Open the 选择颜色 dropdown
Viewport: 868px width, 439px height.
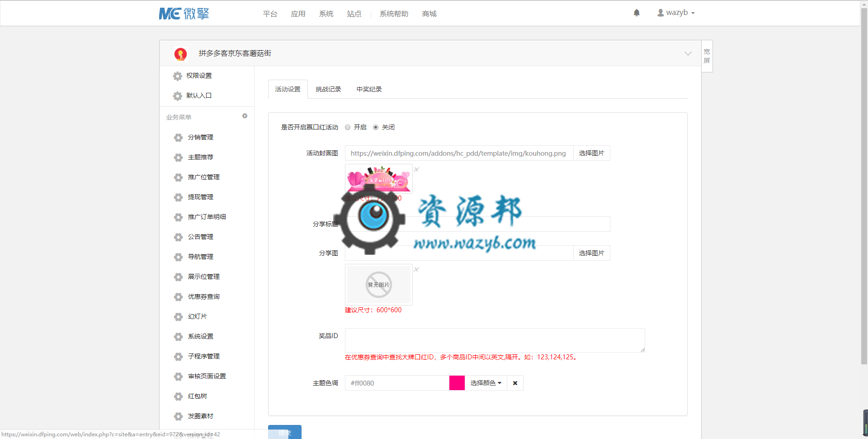(x=486, y=383)
